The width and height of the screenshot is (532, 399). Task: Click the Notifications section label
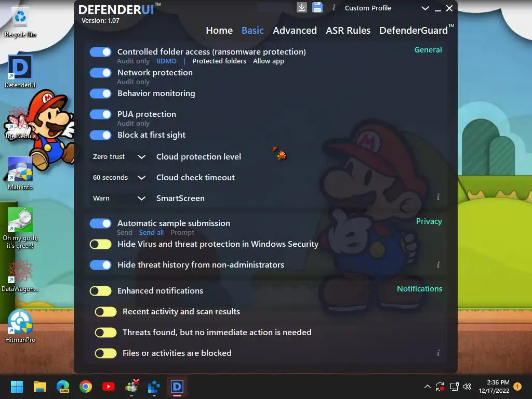419,289
